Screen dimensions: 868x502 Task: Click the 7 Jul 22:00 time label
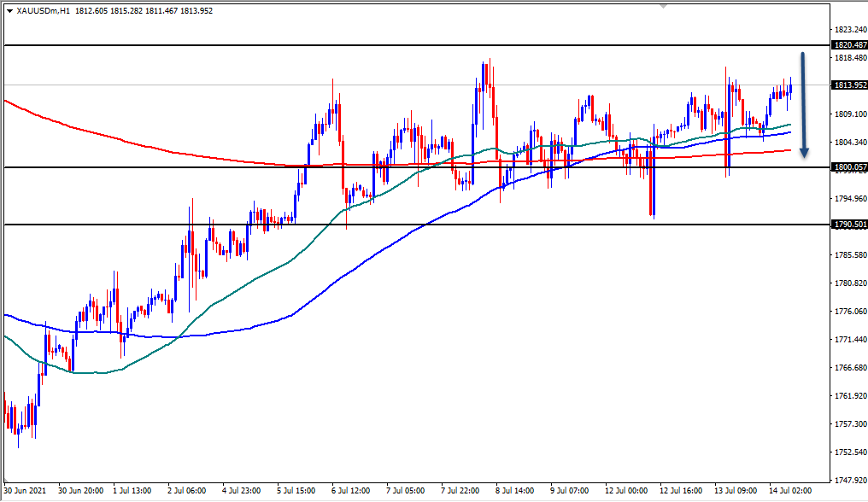coord(460,491)
